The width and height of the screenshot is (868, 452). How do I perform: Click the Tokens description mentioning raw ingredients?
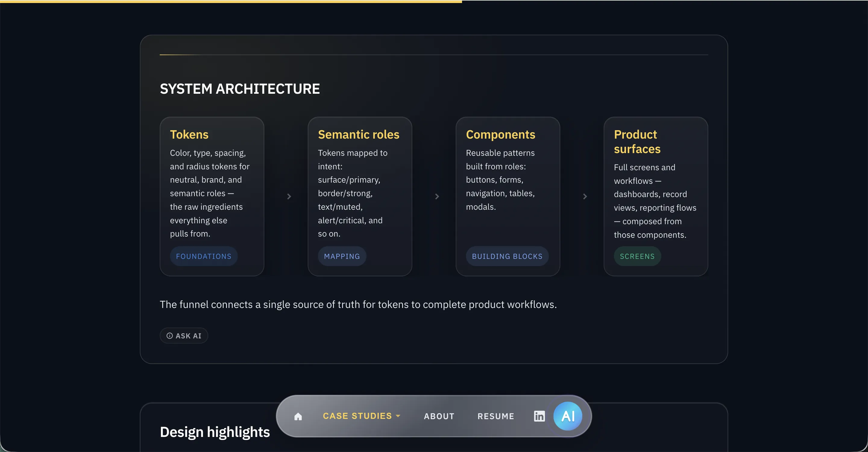coord(209,193)
